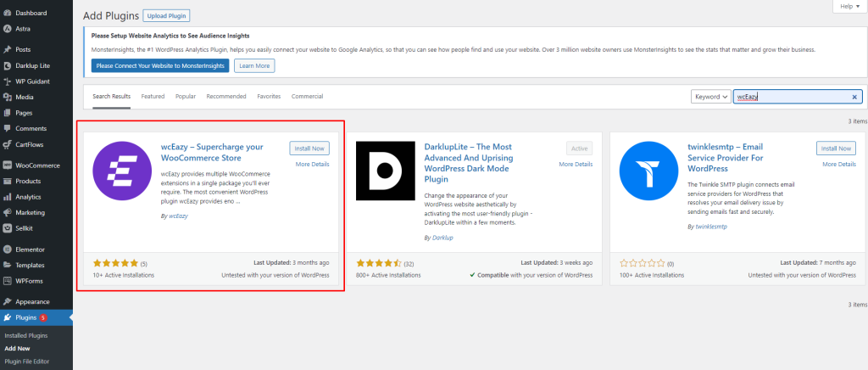Click "10+ Active Installations" text

(x=124, y=275)
